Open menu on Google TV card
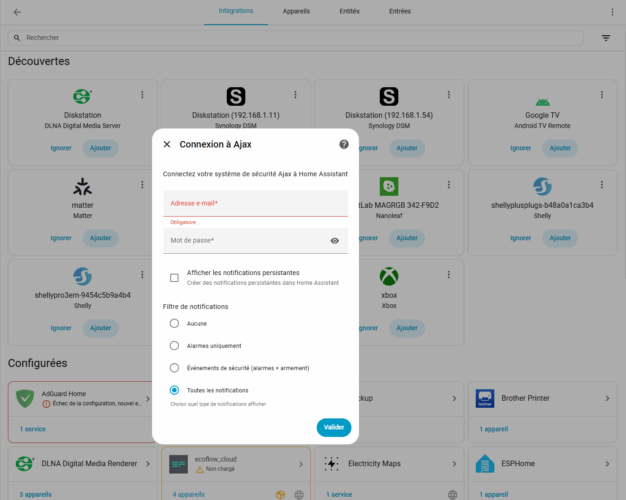This screenshot has width=626, height=500. [602, 95]
